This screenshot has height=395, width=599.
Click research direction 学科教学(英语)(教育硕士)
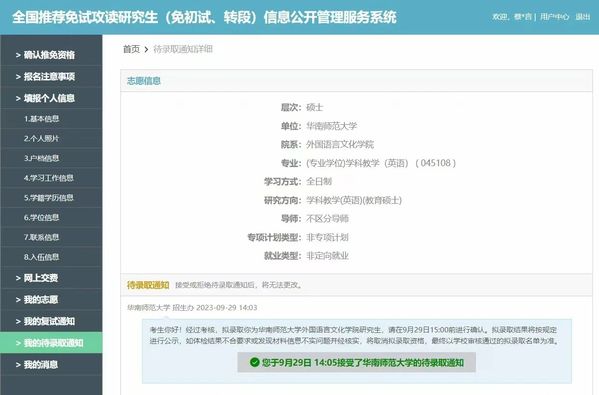[x=354, y=201]
